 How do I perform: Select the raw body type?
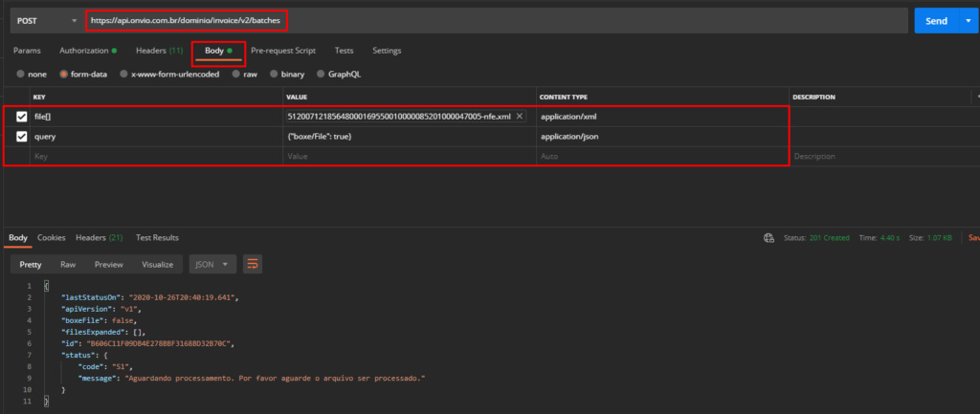click(x=244, y=75)
